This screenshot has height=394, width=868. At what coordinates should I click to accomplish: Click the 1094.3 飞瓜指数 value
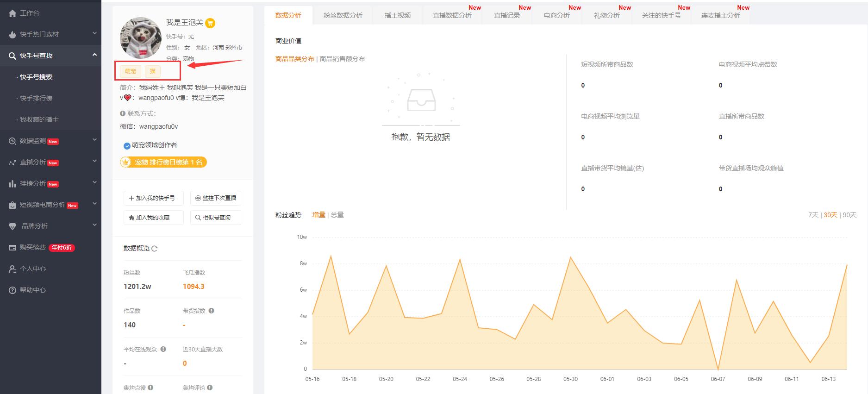(x=194, y=287)
